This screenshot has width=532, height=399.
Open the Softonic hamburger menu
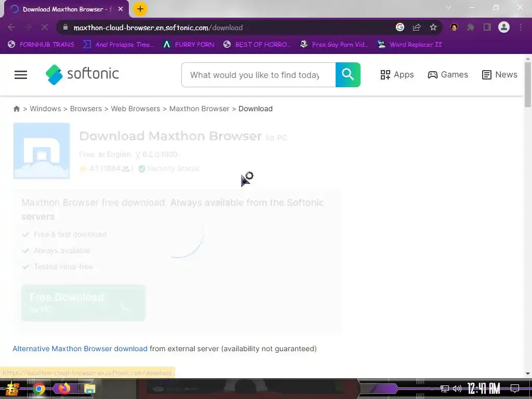(21, 75)
